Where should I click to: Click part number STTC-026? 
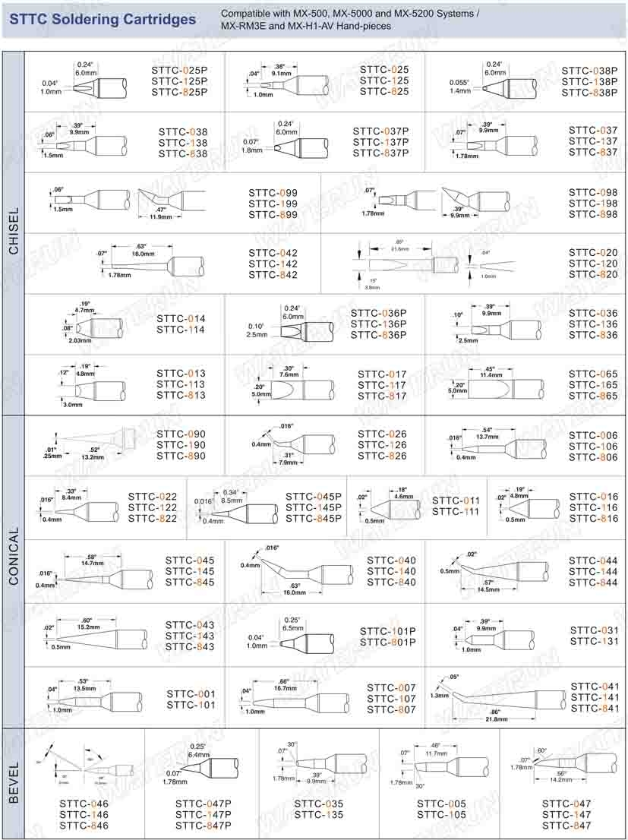click(x=382, y=434)
